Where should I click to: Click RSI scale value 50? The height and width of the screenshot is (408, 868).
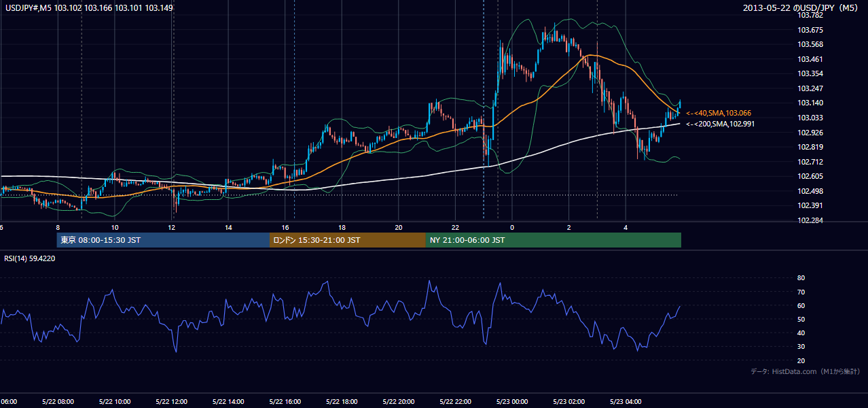click(801, 319)
